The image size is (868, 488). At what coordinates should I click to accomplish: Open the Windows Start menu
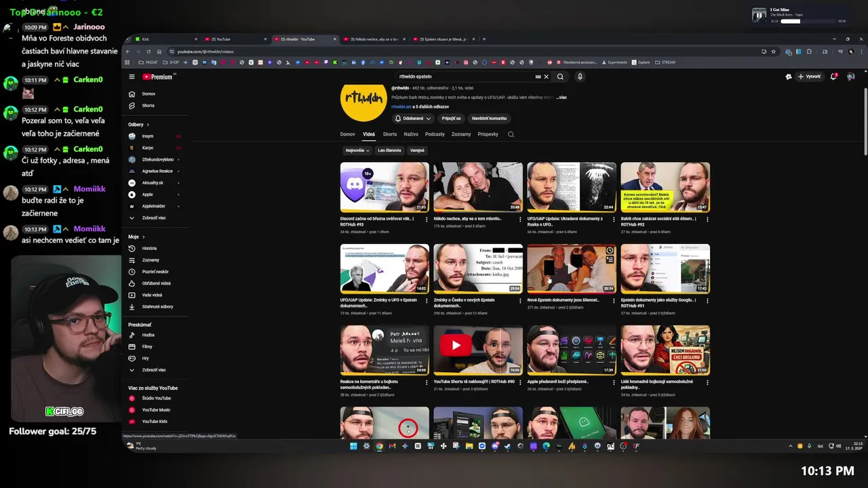pyautogui.click(x=353, y=446)
